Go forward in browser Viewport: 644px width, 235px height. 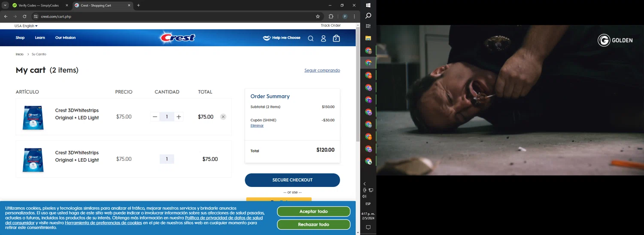click(15, 17)
